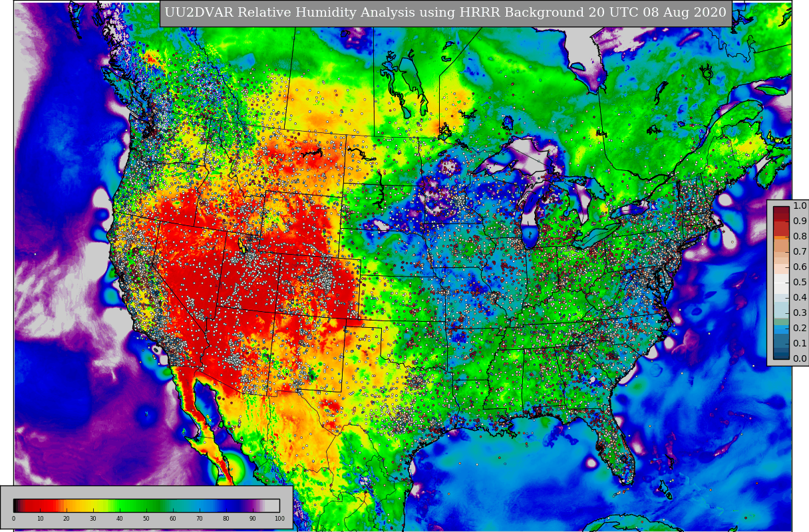This screenshot has width=809, height=532.
Task: Click the '60' tick on humidity colorbar
Action: [173, 519]
